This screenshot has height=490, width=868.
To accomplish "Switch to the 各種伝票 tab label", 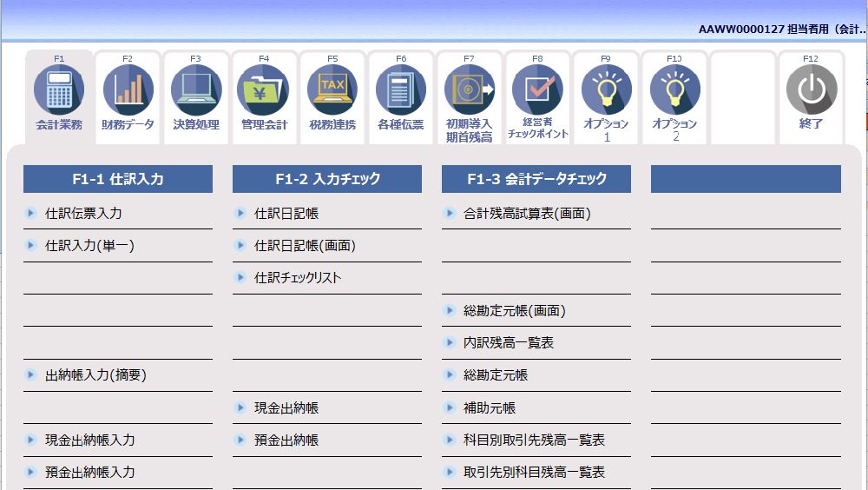I will [x=401, y=125].
